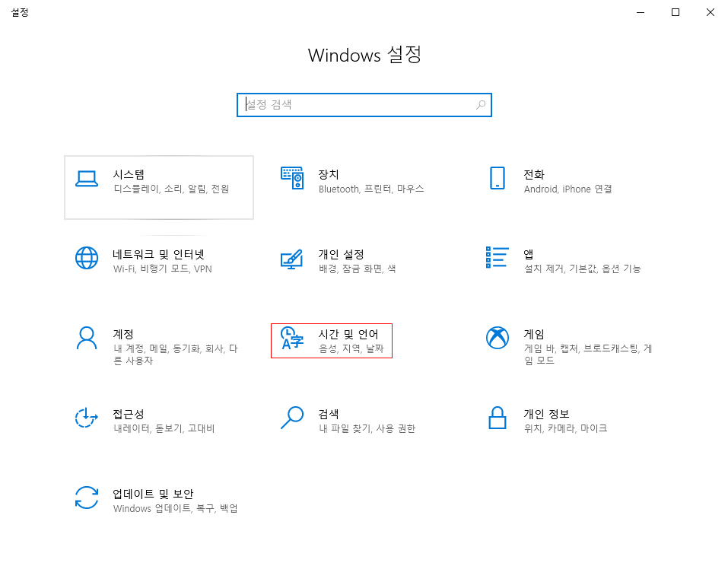Open the 네트워크 및 인터넷 globe icon
This screenshot has height=566, width=728.
[x=87, y=258]
